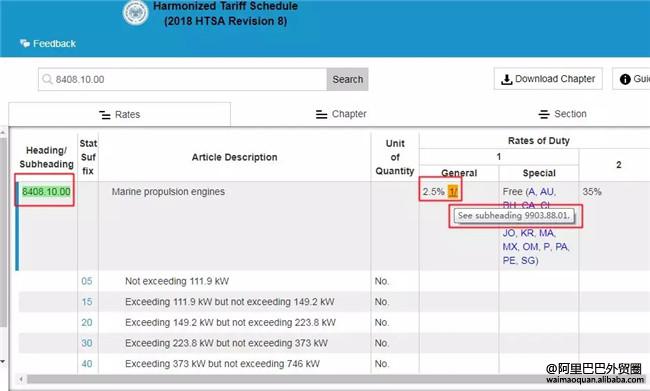Viewport: 650px width, 391px height.
Task: Switch to the Chapter tab
Action: pyautogui.click(x=341, y=114)
